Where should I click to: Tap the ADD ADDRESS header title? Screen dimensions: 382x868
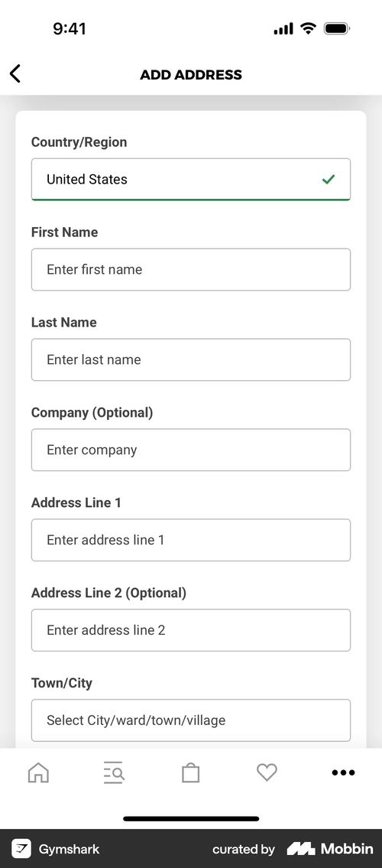191,75
